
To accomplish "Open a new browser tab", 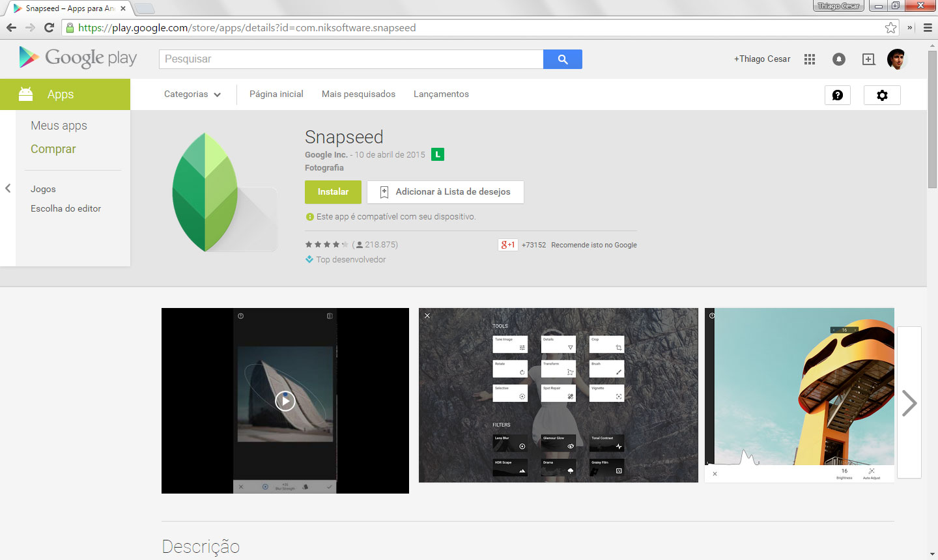I will [144, 8].
